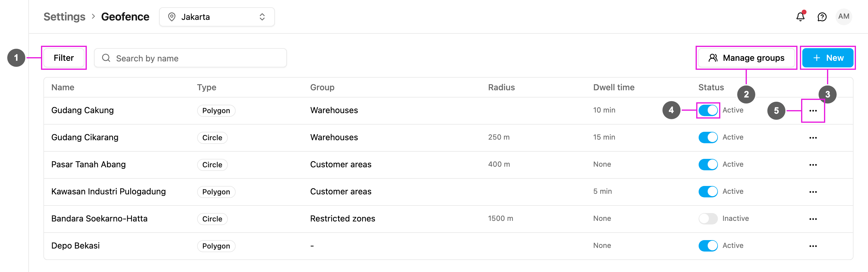Open more options for Depo Bekasi
Image resolution: width=868 pixels, height=272 pixels.
coord(813,246)
